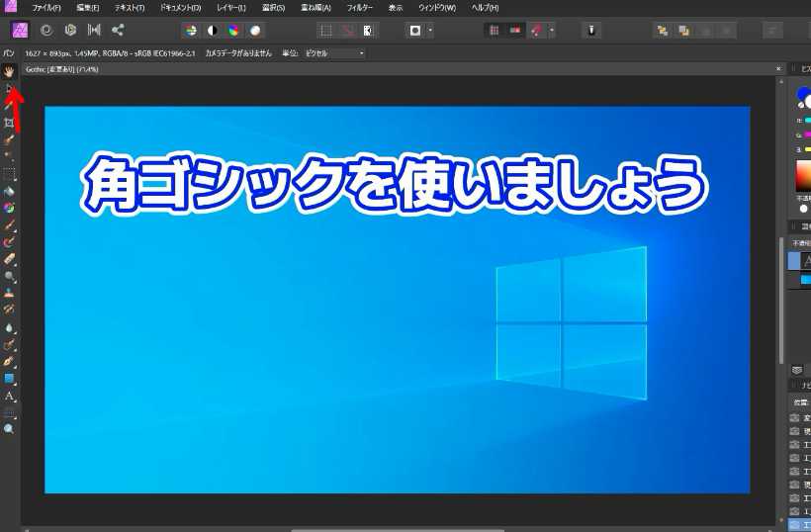Viewport: 811px width, 532px height.
Task: Click the Gothic document tab title
Action: (x=61, y=69)
